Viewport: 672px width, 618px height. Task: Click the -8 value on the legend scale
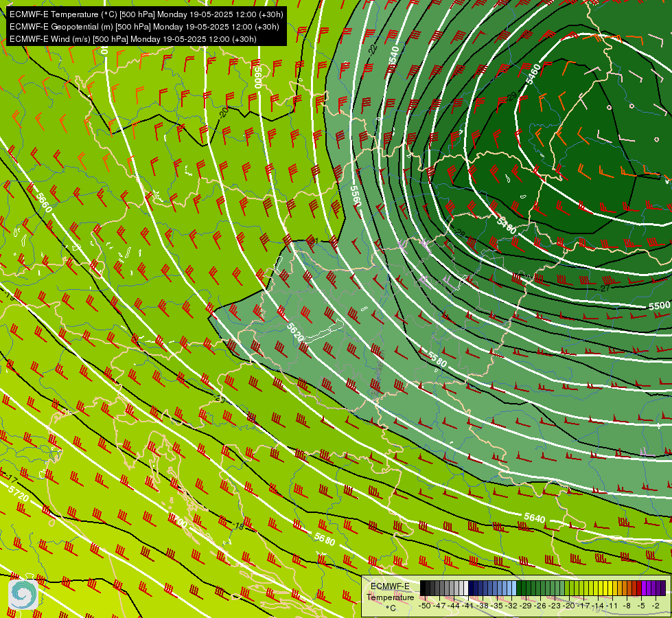[627, 606]
